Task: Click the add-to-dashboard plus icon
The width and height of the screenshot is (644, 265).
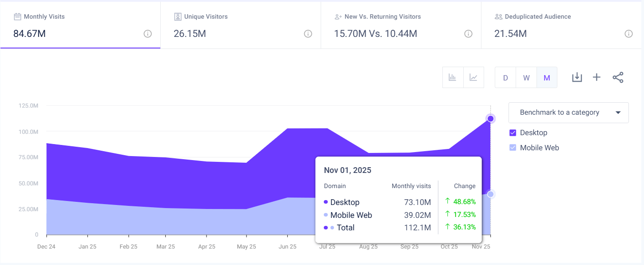Action: point(596,77)
